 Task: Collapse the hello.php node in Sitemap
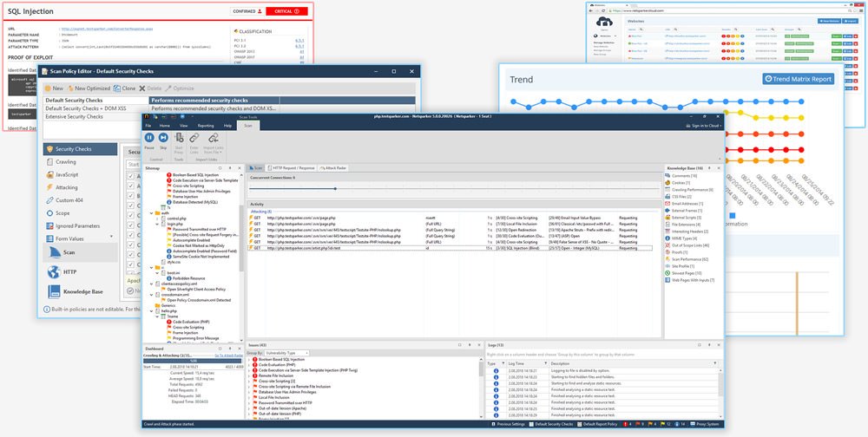(152, 311)
